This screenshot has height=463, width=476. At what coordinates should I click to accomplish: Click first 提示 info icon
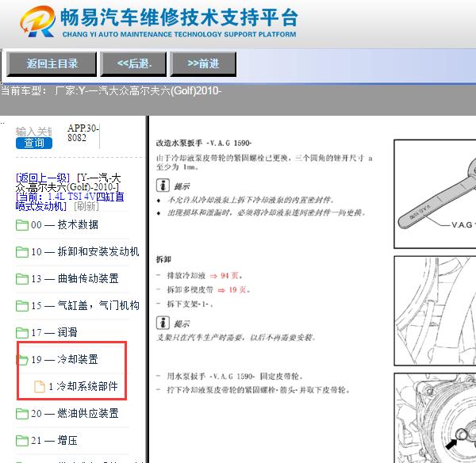tap(163, 186)
